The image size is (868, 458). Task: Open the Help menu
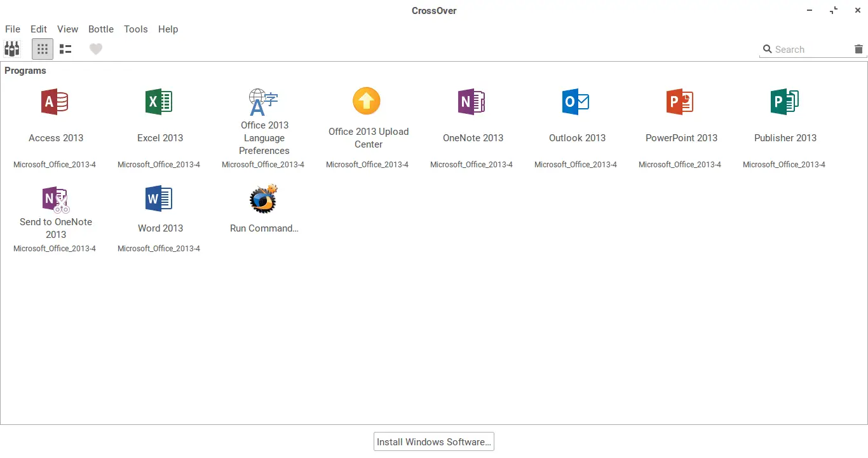click(x=168, y=29)
